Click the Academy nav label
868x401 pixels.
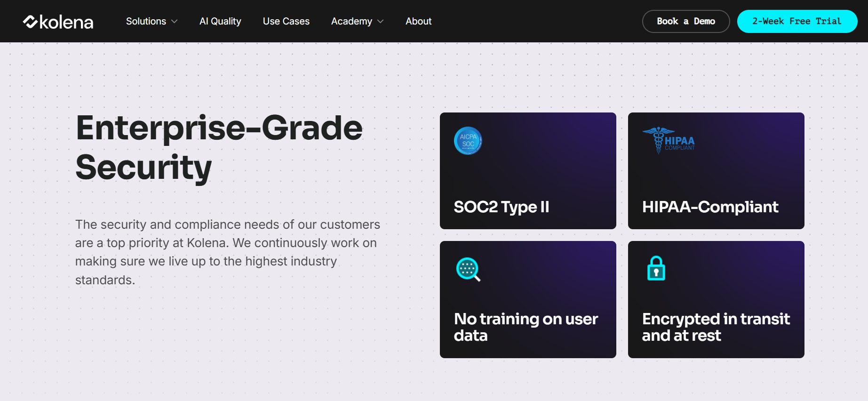(351, 21)
